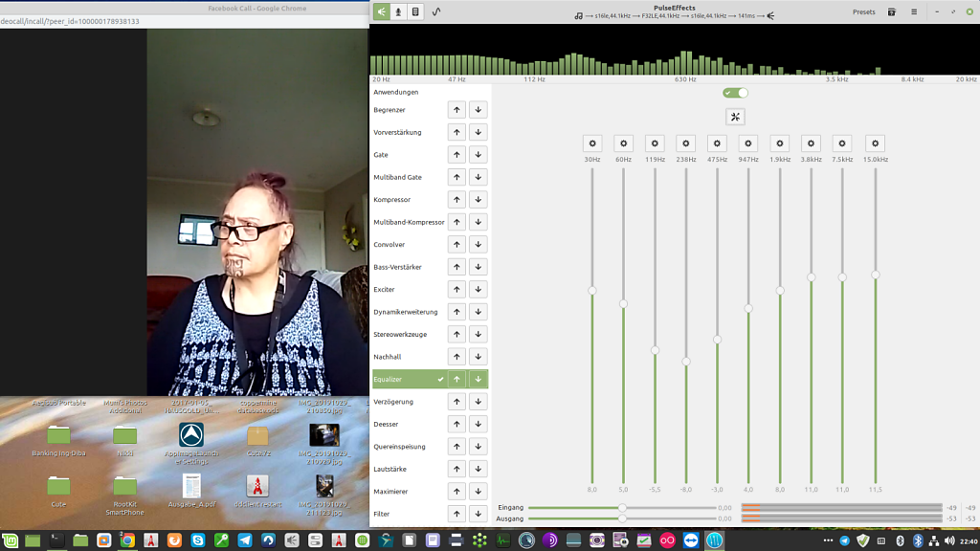Open the Ausgabe_A.pdf desktop file
Viewport: 980px width, 551px height.
(191, 486)
